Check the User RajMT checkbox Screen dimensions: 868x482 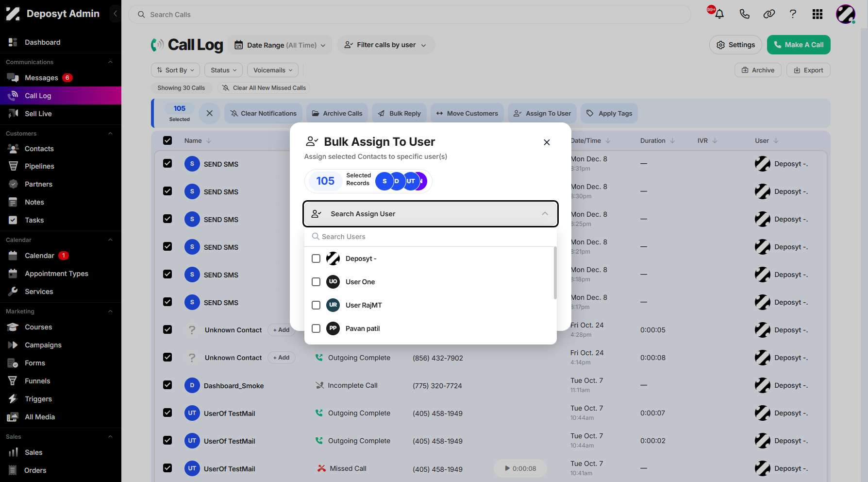316,305
